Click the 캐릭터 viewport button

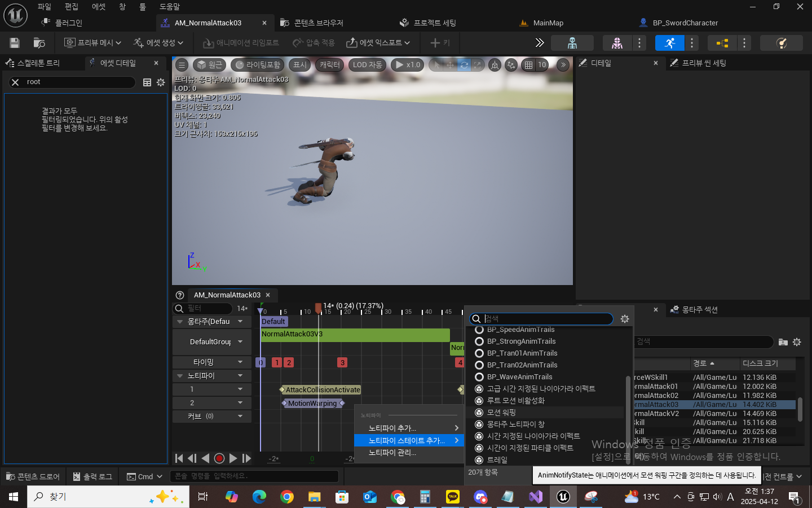[330, 65]
